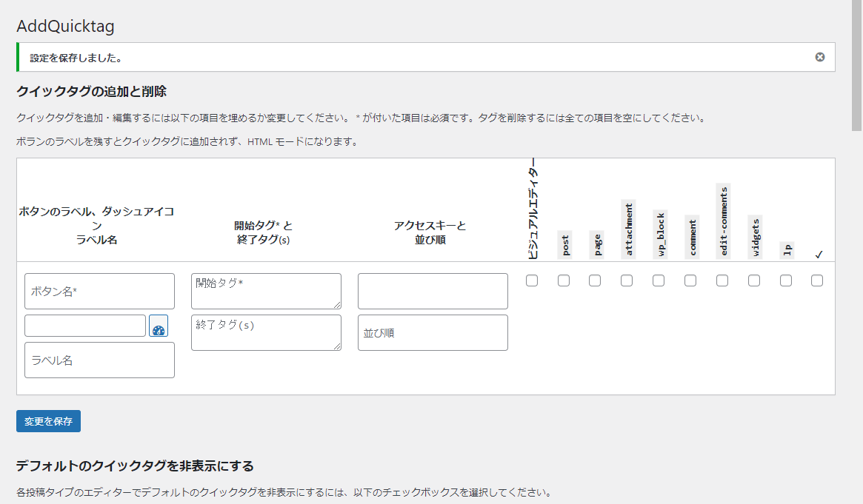Screen dimensions: 863x504
Task: Click the 終了タグ(s) input field
Action: [265, 332]
